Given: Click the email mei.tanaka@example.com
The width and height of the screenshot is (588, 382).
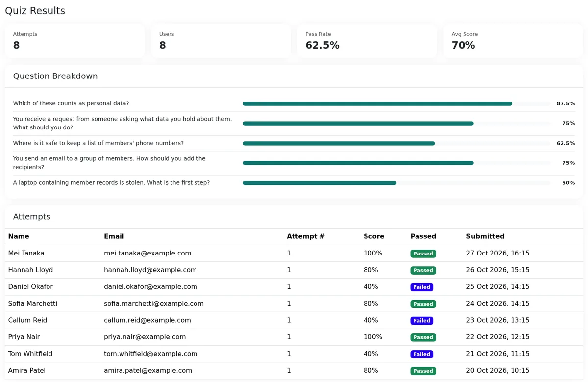Looking at the screenshot, I should (147, 254).
